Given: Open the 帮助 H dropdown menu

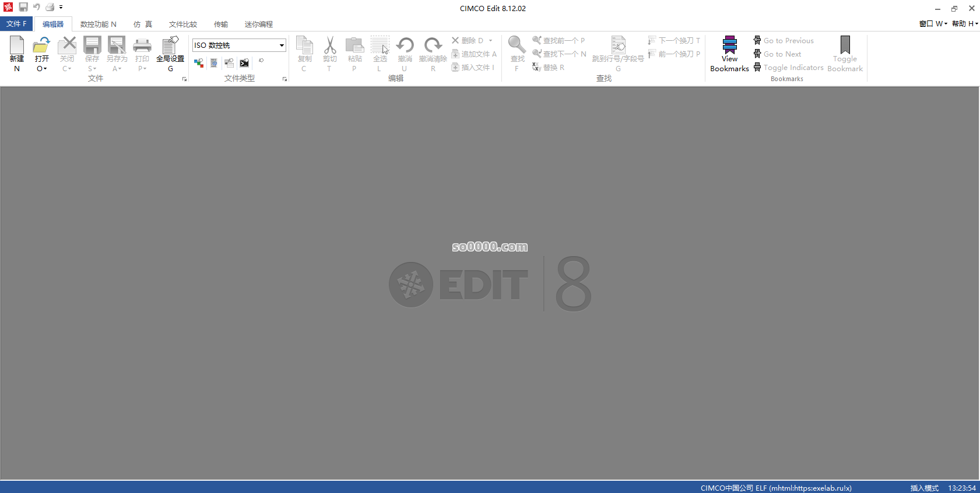Looking at the screenshot, I should point(965,24).
